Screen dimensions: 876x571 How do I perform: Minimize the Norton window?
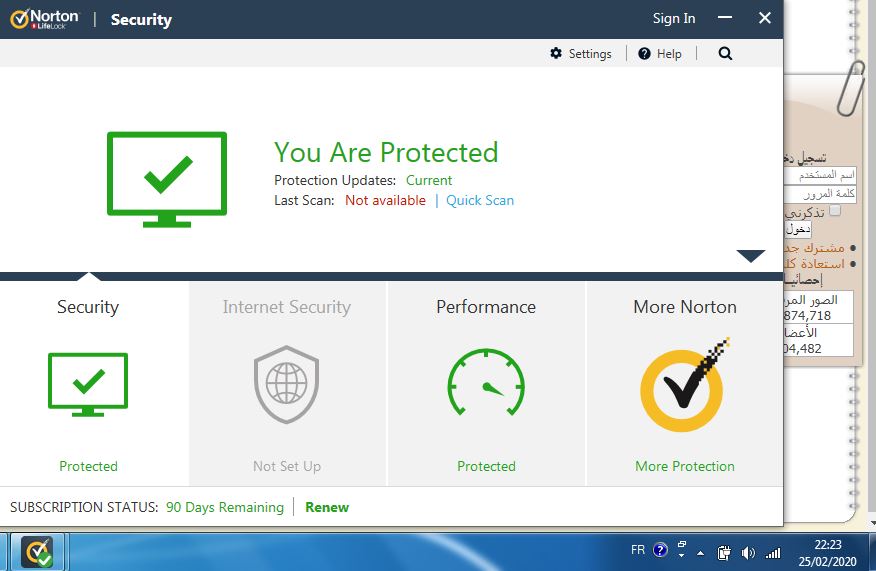pos(725,18)
